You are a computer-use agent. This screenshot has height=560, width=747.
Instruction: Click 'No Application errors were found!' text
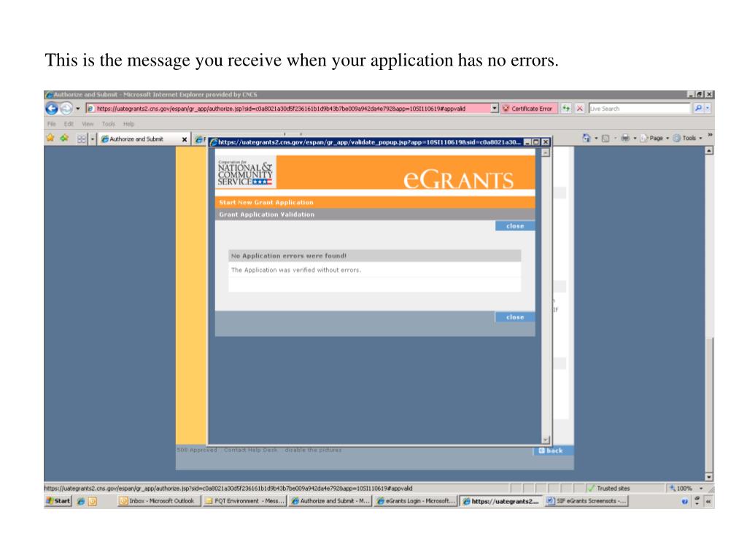[x=289, y=256]
